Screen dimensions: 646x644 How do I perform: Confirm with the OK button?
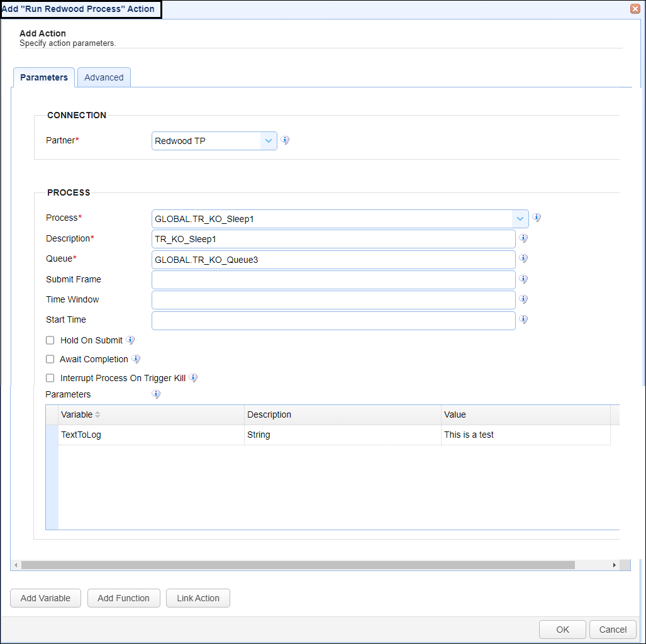pos(562,630)
